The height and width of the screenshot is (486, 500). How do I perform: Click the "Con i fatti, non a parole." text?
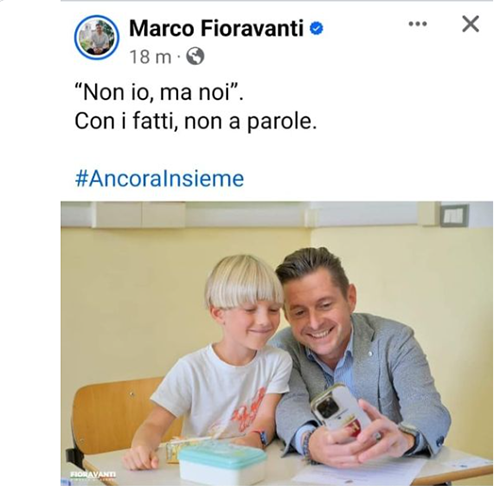tap(195, 121)
